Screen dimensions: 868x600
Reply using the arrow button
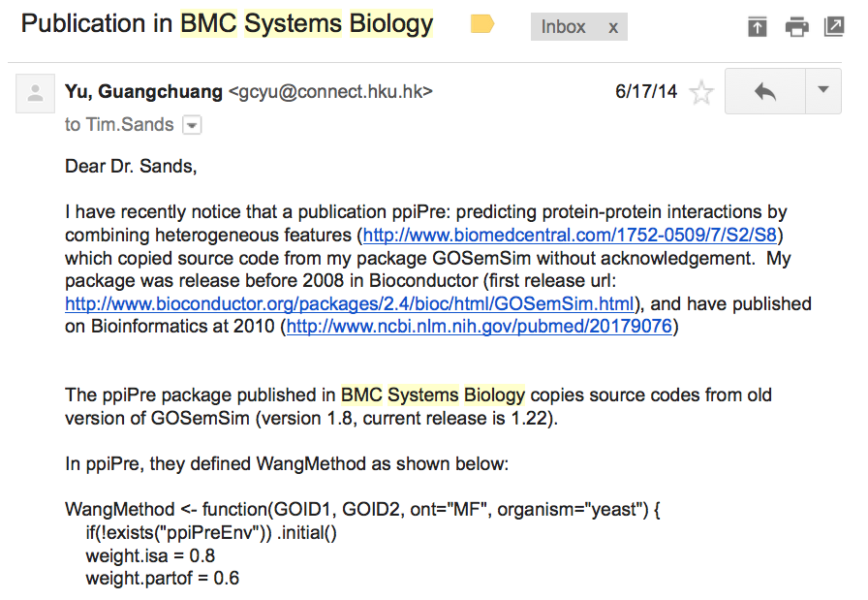coord(765,91)
